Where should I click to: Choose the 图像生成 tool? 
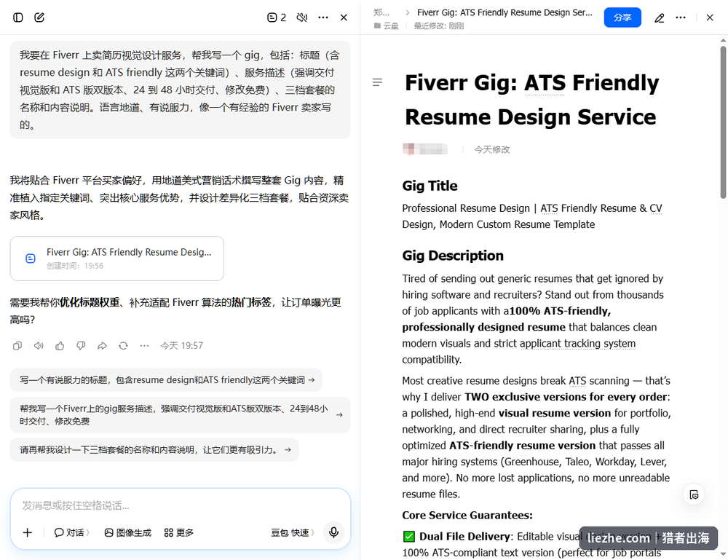(x=127, y=532)
